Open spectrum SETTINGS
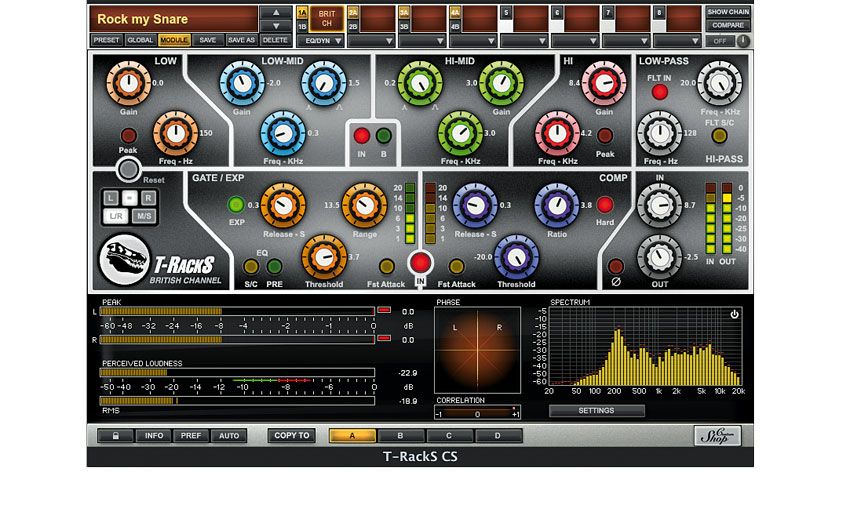 click(x=596, y=411)
